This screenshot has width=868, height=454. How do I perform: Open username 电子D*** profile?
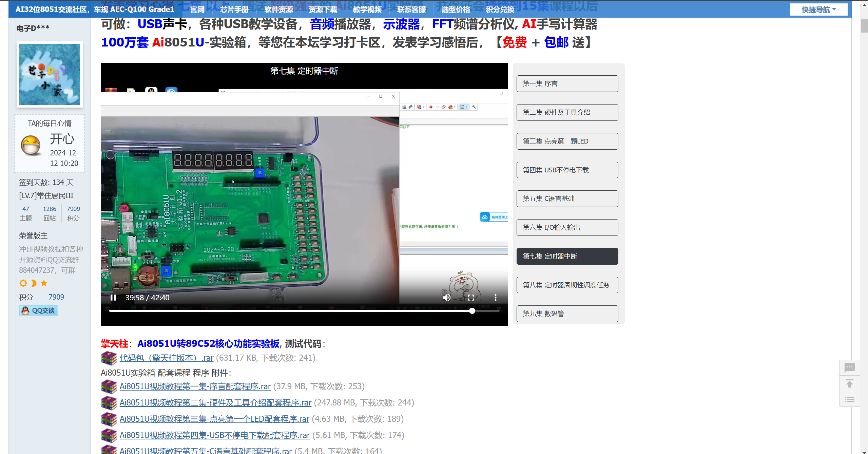point(33,28)
